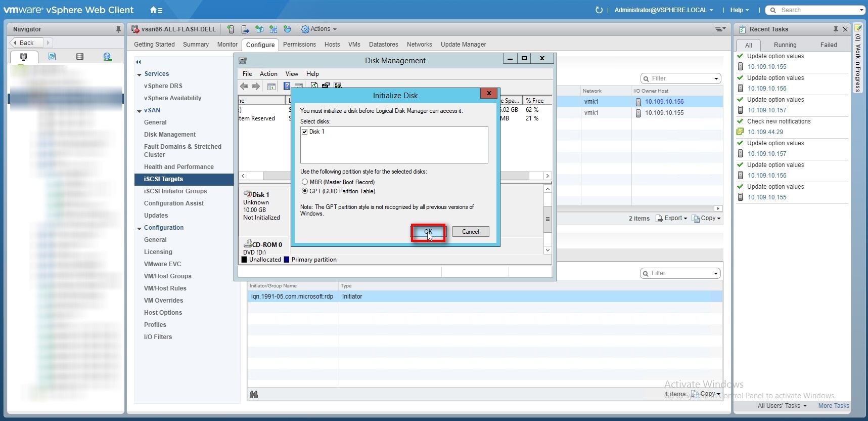The image size is (868, 421).
Task: Switch to the Storage navigator icon
Action: click(x=80, y=57)
